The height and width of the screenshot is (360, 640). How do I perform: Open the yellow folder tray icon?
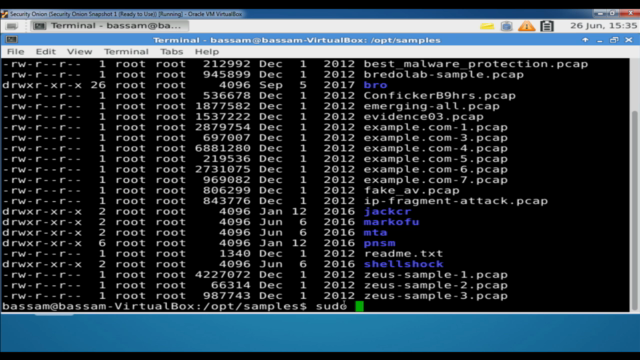pos(487,27)
